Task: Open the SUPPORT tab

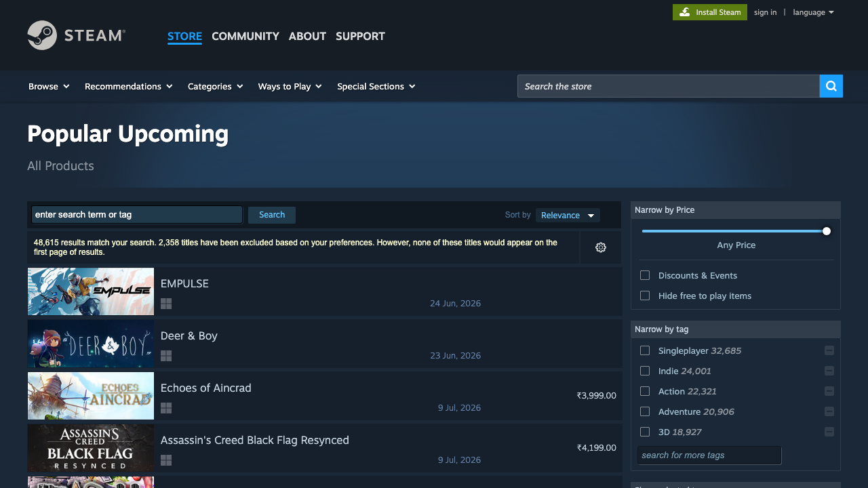Action: pyautogui.click(x=360, y=36)
